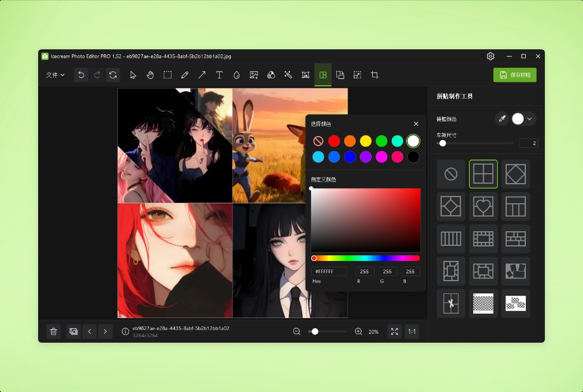Select the Crop tool
Viewport: 583px width, 392px height.
[x=374, y=74]
